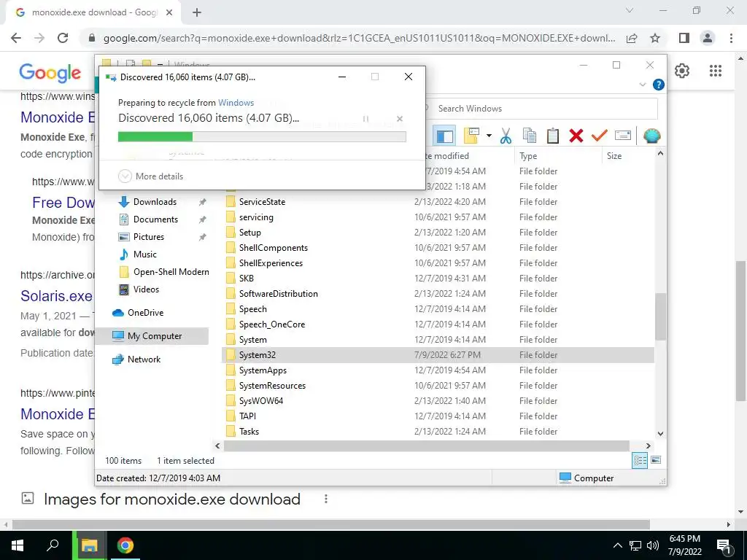Open dropdown arrow beside folder view icon
The width and height of the screenshot is (747, 560).
[489, 136]
